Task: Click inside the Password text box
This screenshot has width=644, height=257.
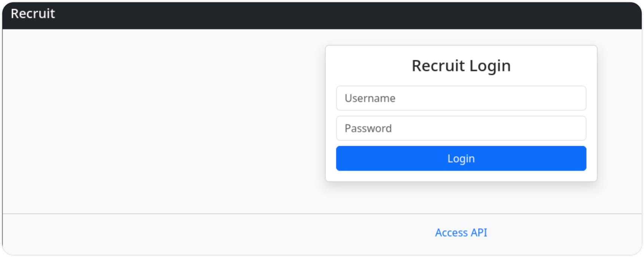Action: tap(461, 128)
